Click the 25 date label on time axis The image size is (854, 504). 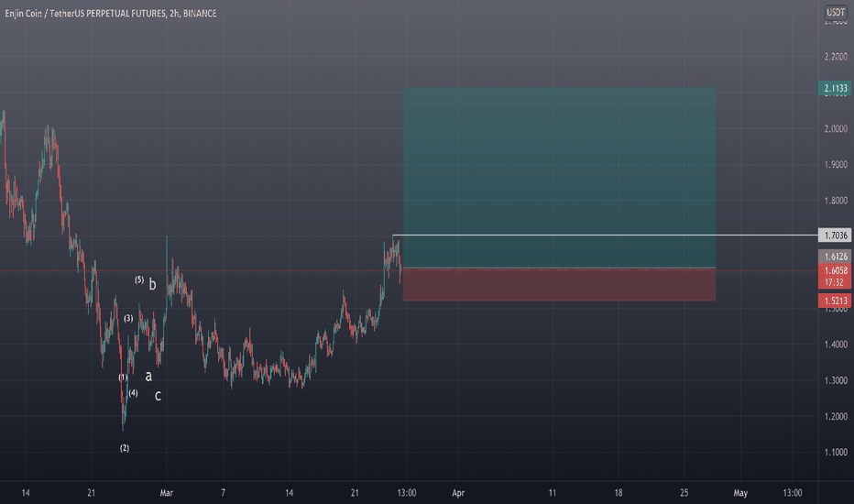point(684,493)
